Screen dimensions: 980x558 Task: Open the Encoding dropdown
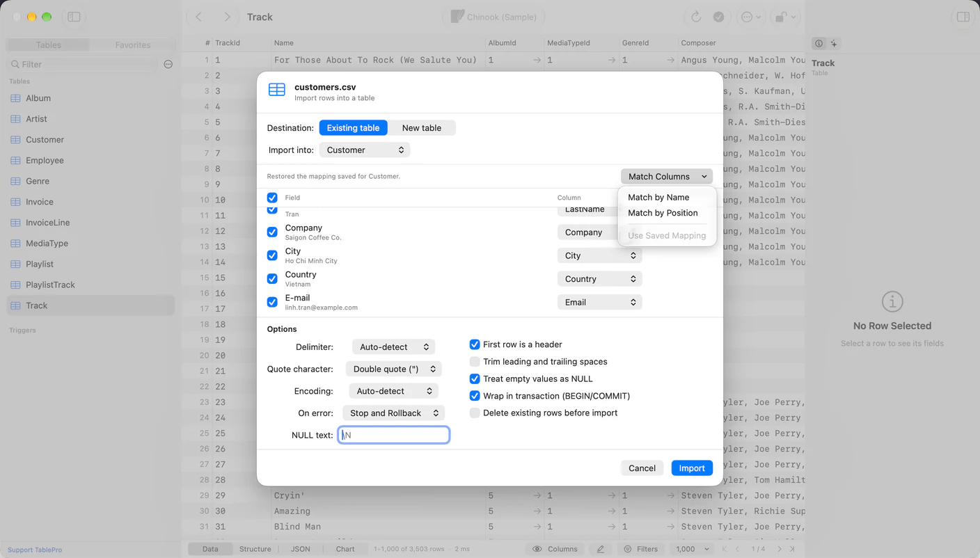393,391
